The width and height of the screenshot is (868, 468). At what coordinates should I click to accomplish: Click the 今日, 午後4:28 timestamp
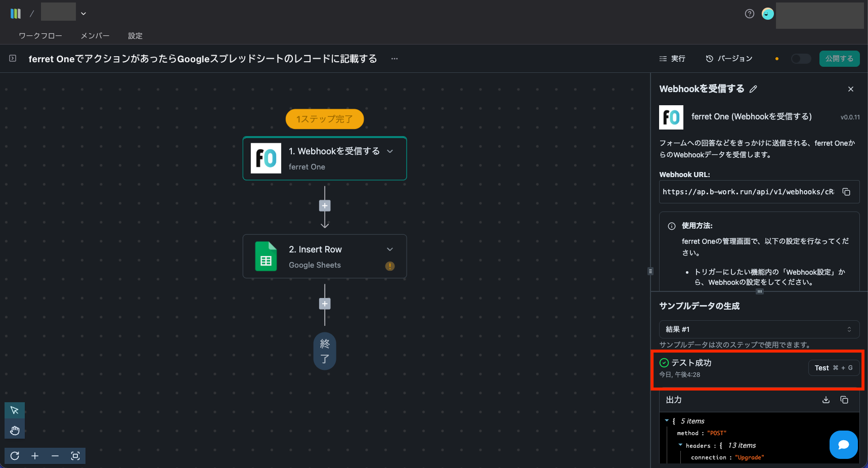(x=680, y=375)
